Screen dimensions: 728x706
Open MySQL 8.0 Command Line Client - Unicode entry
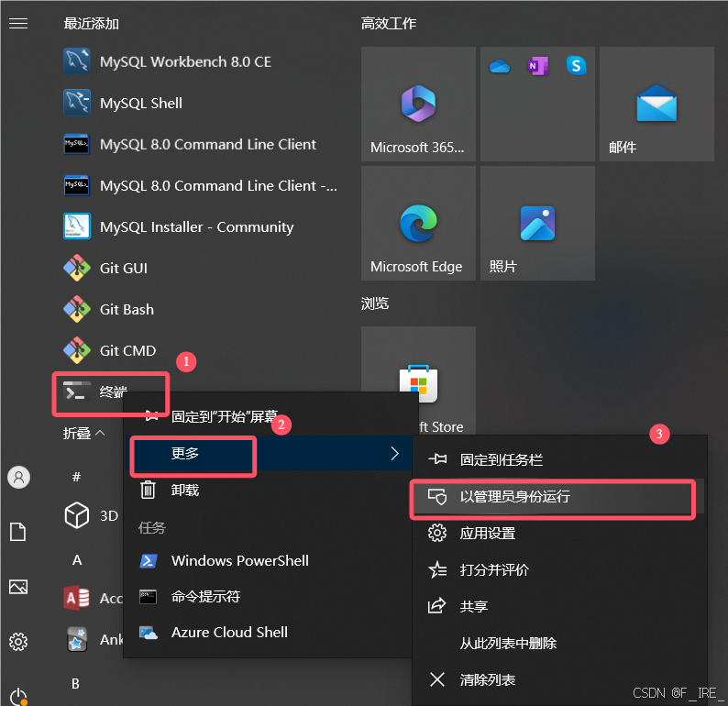(x=201, y=185)
